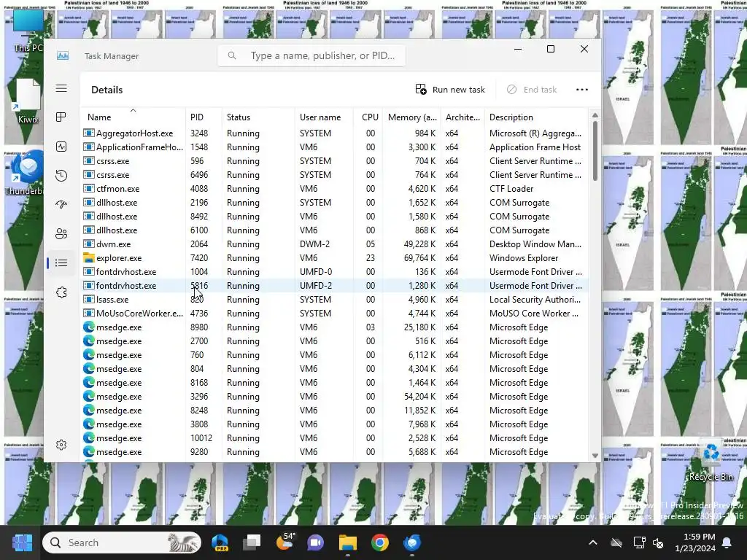Open Teams chat icon on taskbar

pyautogui.click(x=315, y=542)
